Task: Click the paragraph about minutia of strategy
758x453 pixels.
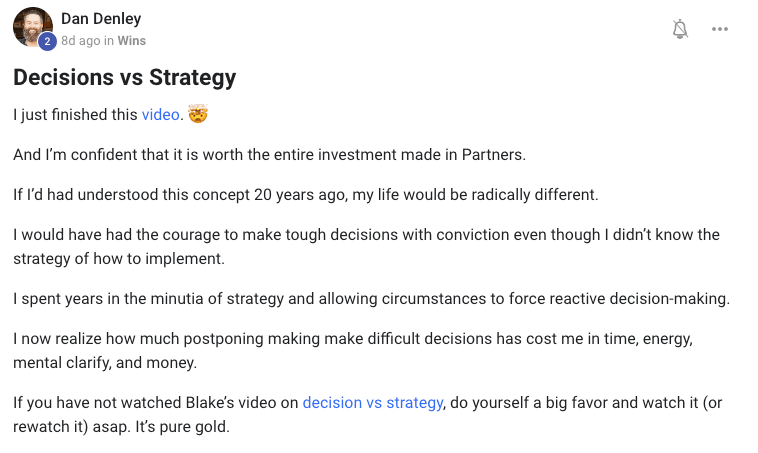Action: 371,299
